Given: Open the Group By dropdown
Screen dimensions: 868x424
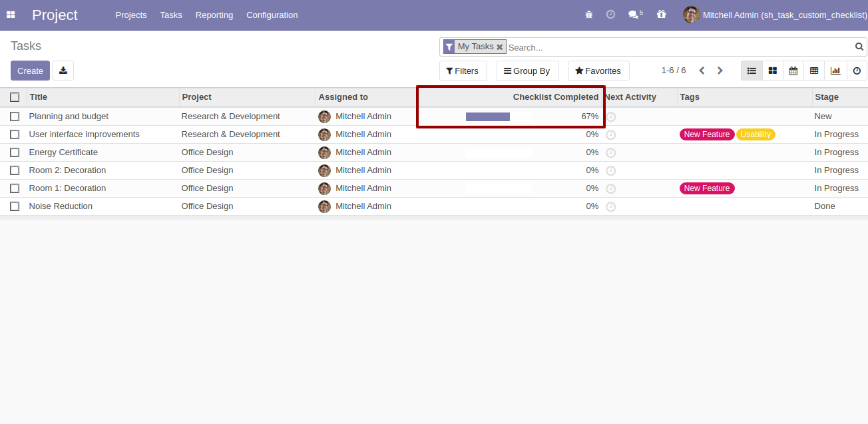Looking at the screenshot, I should click(527, 71).
